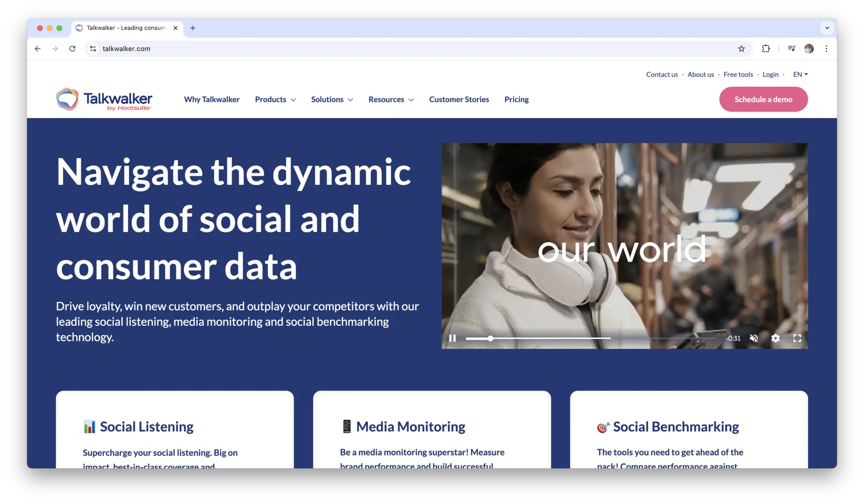
Task: Open the Contact us link
Action: (662, 74)
